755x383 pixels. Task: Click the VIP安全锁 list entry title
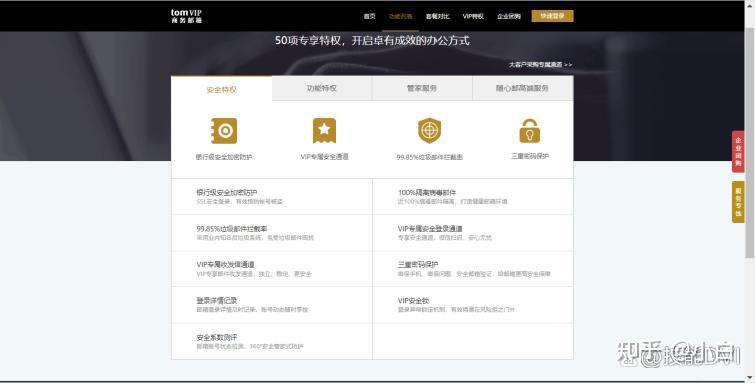pos(413,301)
